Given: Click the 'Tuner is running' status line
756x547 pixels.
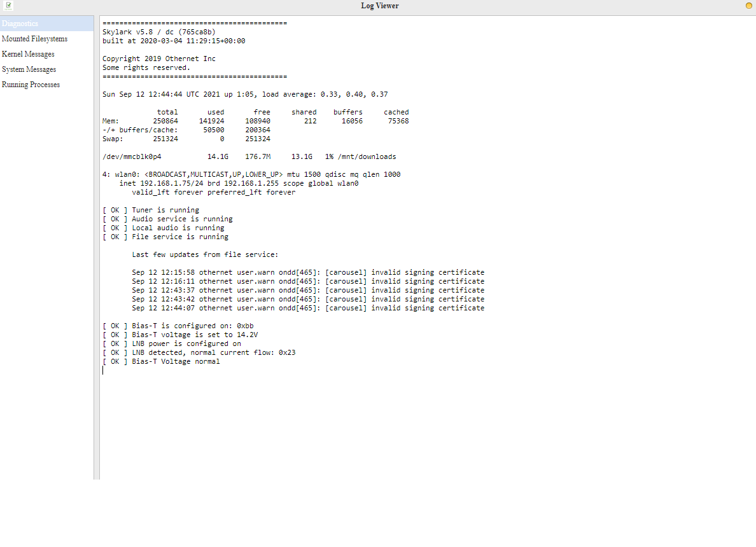Looking at the screenshot, I should click(x=151, y=210).
